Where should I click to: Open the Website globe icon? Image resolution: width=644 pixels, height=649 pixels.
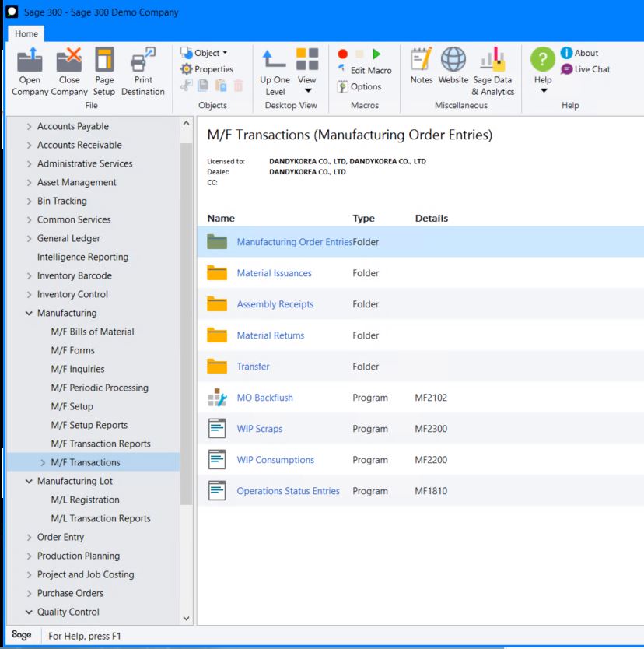(x=453, y=59)
